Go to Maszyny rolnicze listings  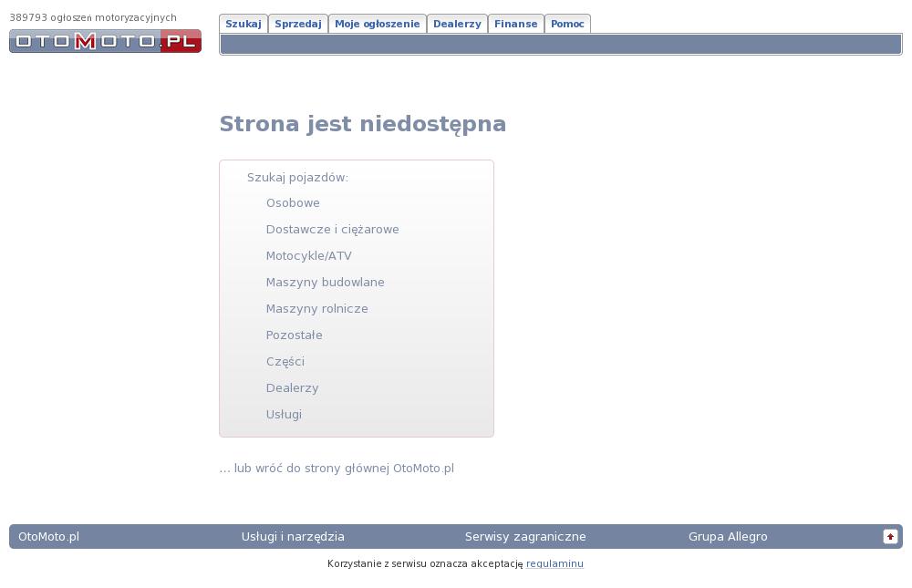point(316,309)
